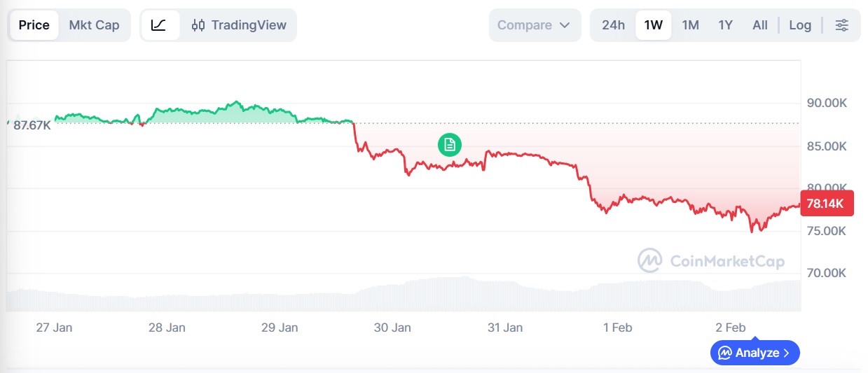Click the Compare dropdown chevron arrow

point(565,26)
